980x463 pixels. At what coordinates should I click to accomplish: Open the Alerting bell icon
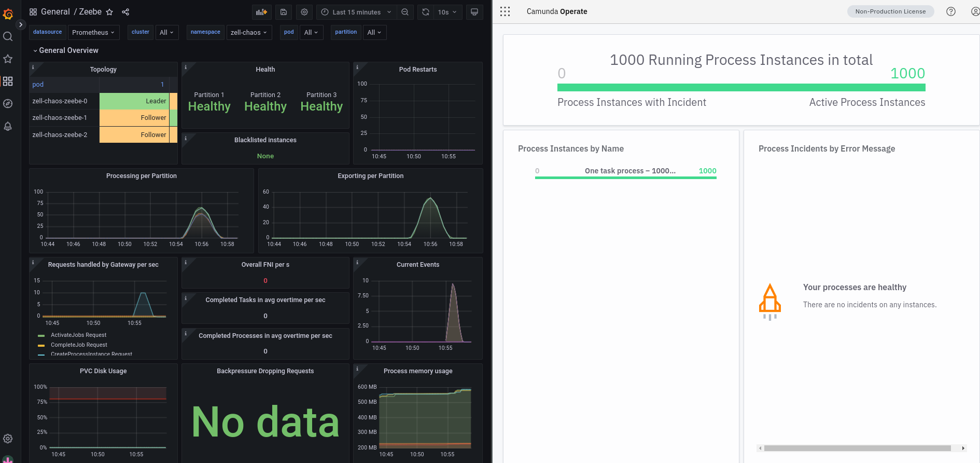tap(8, 126)
